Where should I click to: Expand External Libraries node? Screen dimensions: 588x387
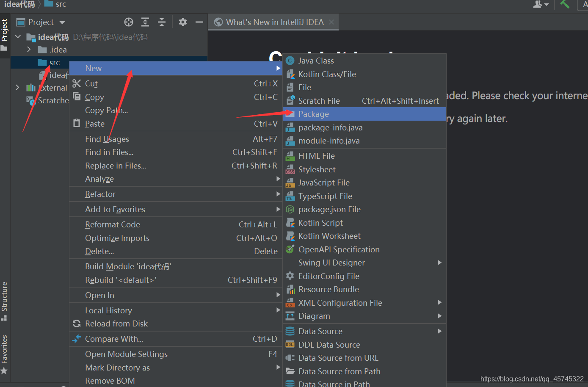tap(17, 88)
